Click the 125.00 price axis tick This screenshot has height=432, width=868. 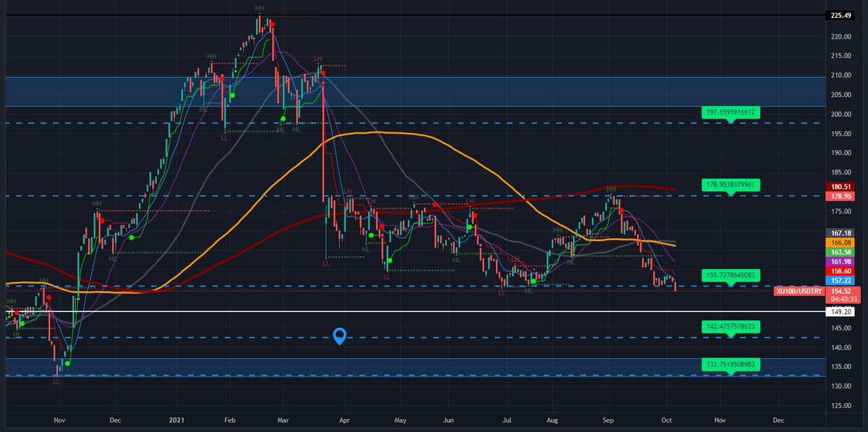point(841,405)
